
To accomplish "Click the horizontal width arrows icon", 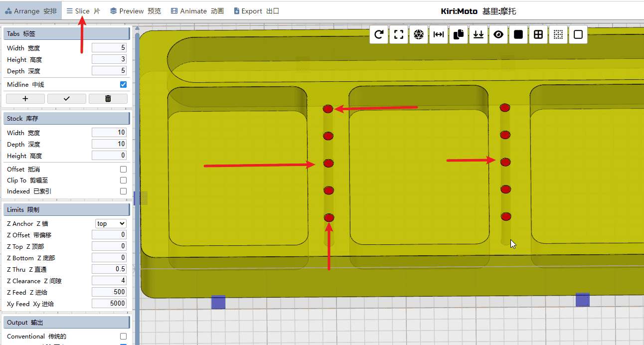I will (x=439, y=34).
